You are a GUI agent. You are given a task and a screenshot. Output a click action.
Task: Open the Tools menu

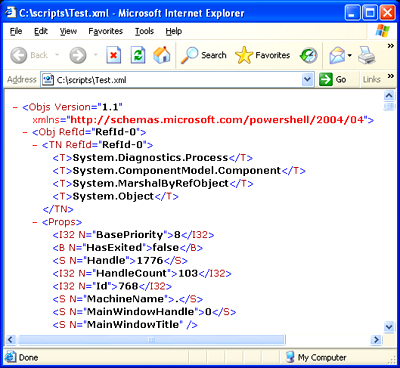144,31
